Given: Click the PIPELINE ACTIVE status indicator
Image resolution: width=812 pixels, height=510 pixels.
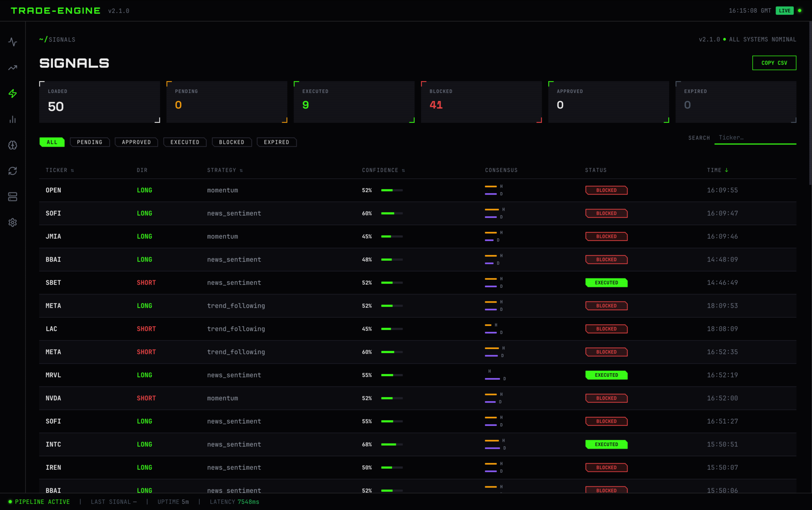Looking at the screenshot, I should coord(39,502).
